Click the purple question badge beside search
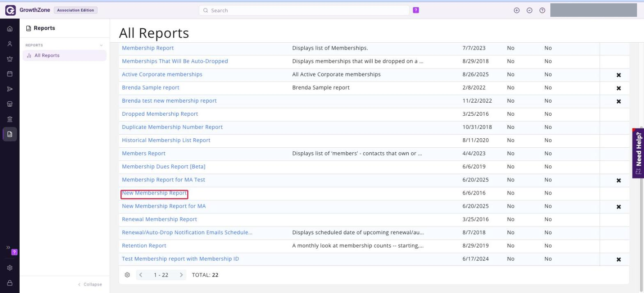 [416, 10]
